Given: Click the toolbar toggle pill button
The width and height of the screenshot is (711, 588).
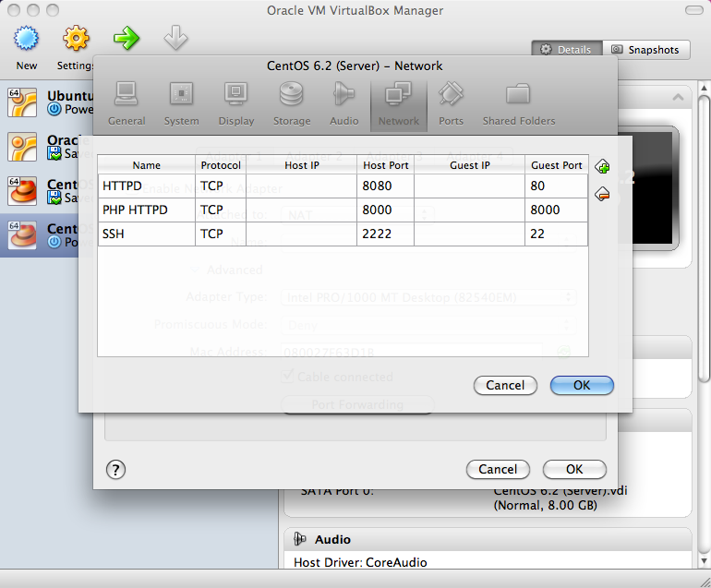Looking at the screenshot, I should (693, 10).
